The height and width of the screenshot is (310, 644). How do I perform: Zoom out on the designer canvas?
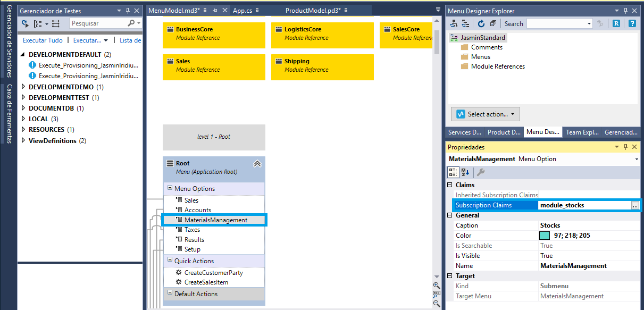tap(437, 304)
